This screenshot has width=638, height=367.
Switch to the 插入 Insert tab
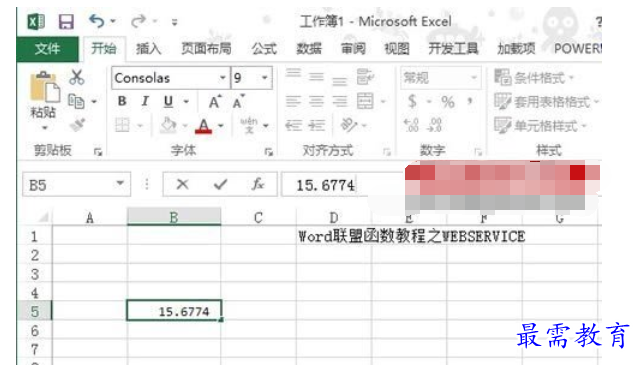point(148,49)
